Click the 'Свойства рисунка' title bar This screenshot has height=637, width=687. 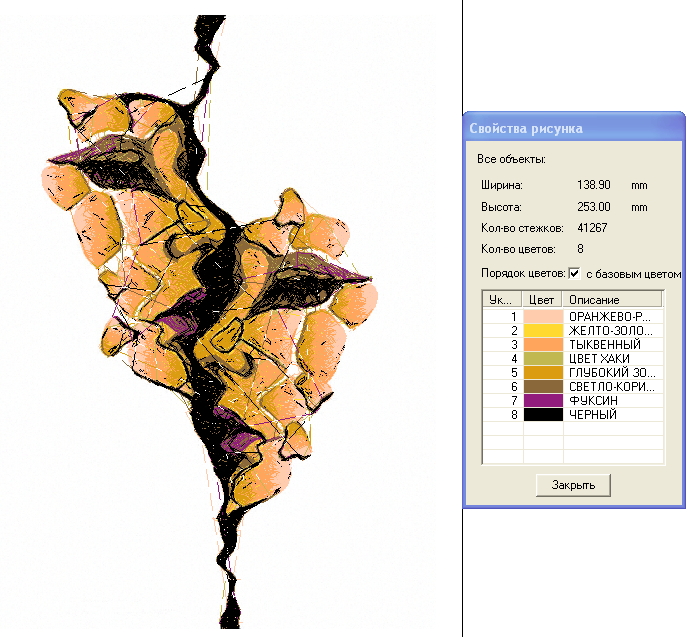tap(574, 128)
